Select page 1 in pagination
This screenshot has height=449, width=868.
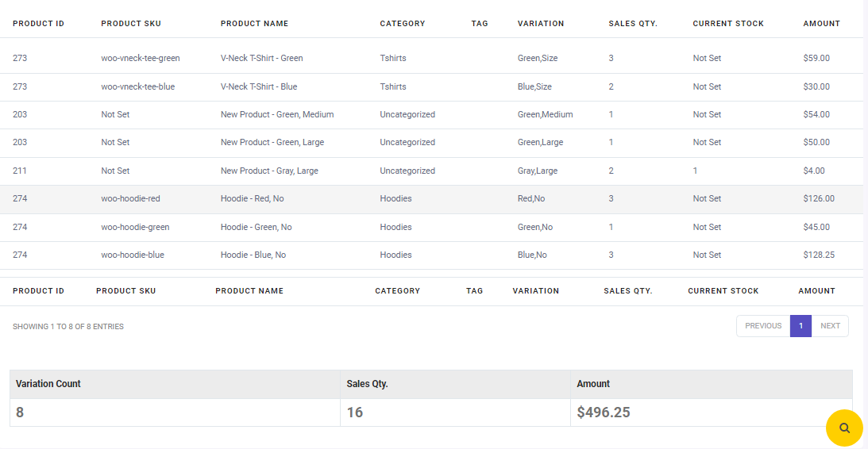coord(800,326)
